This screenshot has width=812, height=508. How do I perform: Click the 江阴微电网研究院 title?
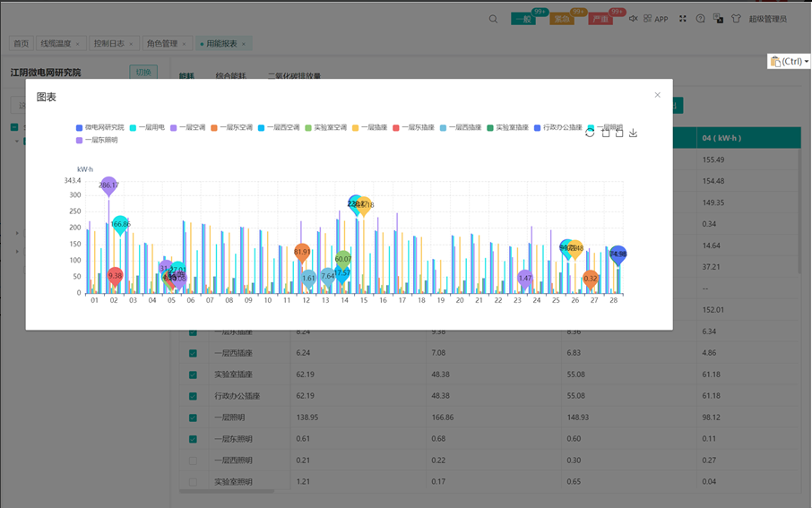[46, 73]
